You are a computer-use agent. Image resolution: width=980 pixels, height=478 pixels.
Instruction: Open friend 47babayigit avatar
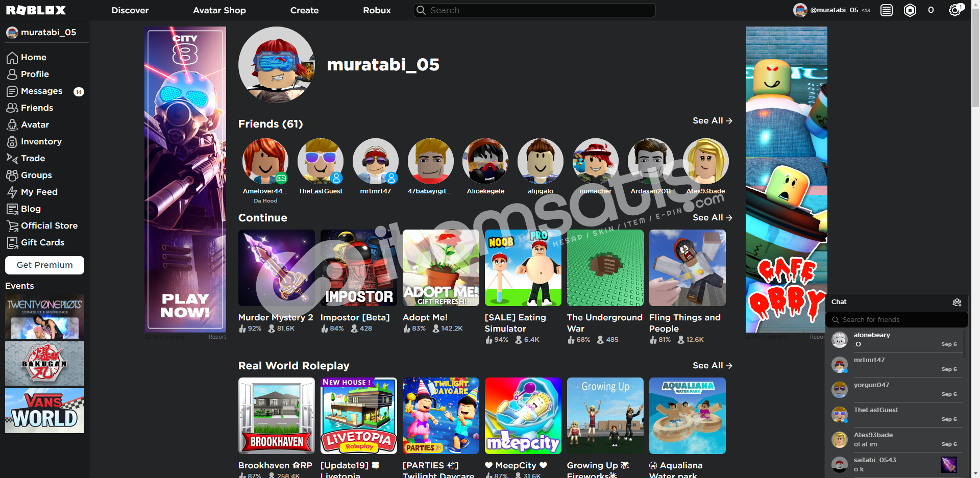tap(431, 161)
